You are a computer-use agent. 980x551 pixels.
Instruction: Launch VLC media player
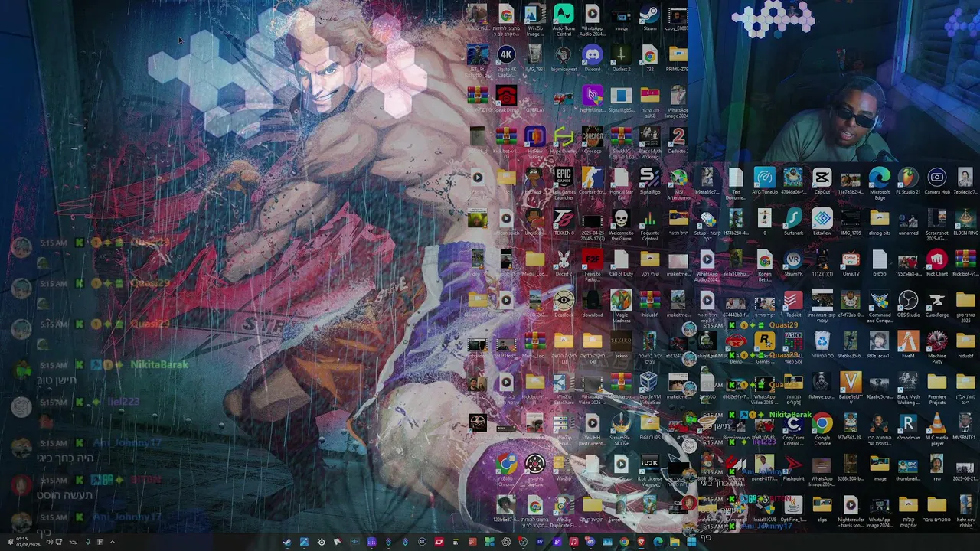click(x=936, y=430)
